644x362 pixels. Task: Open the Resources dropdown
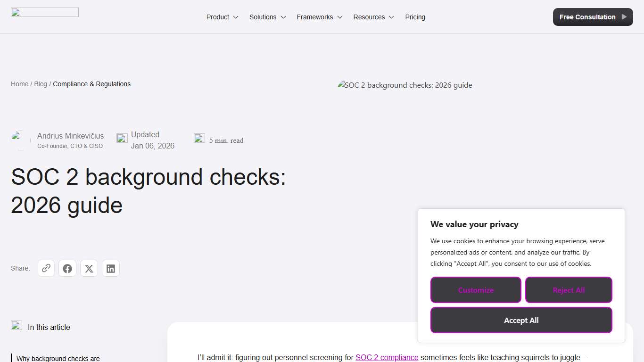click(369, 17)
